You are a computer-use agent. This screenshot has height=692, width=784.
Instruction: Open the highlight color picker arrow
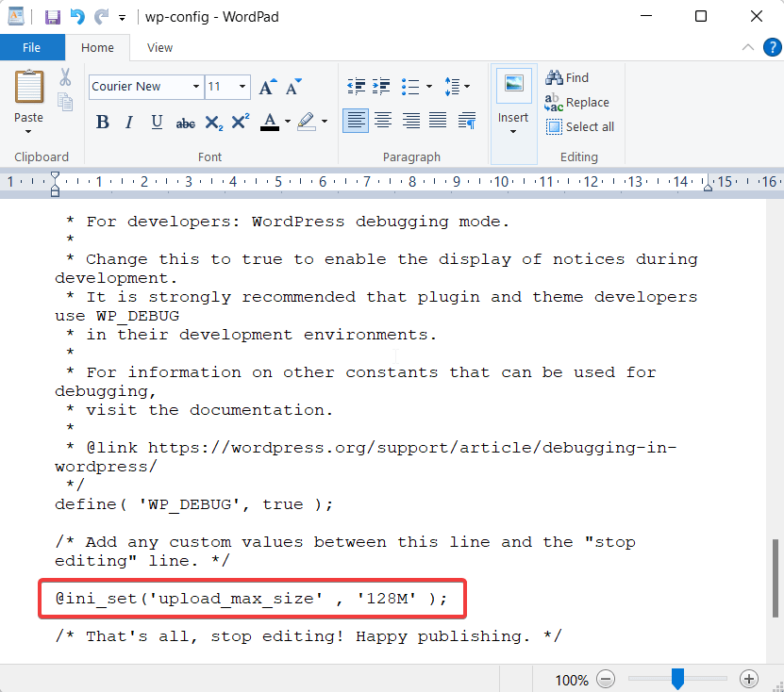[325, 122]
